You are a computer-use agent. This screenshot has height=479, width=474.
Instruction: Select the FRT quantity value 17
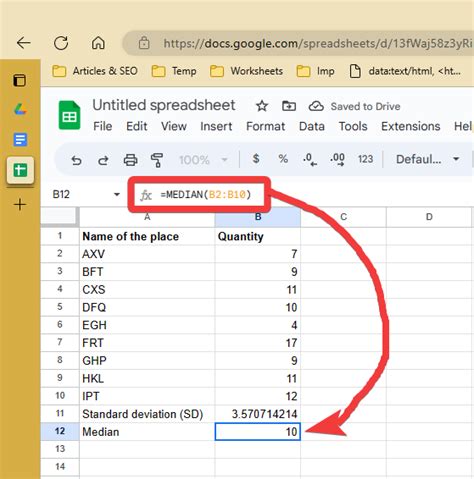[258, 343]
